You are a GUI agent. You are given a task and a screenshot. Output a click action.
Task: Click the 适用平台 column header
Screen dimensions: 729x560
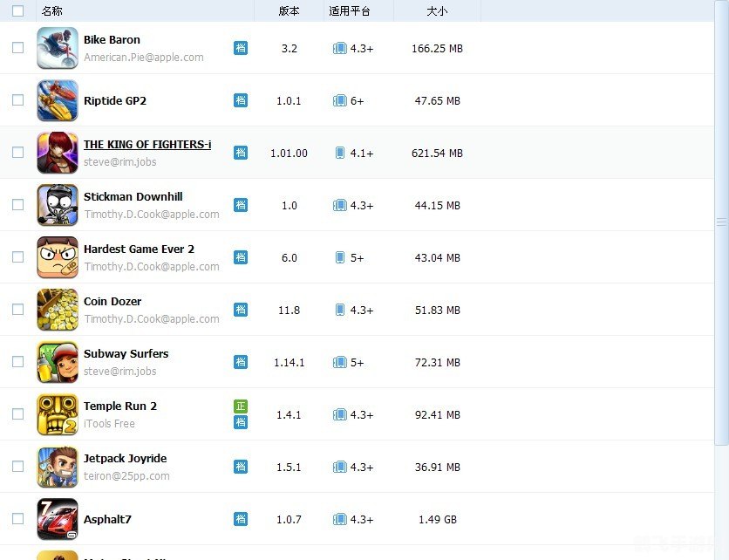350,11
